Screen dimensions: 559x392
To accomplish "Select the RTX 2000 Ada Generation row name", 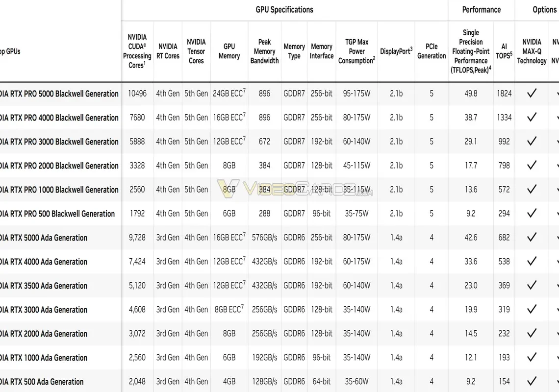I will coord(44,334).
